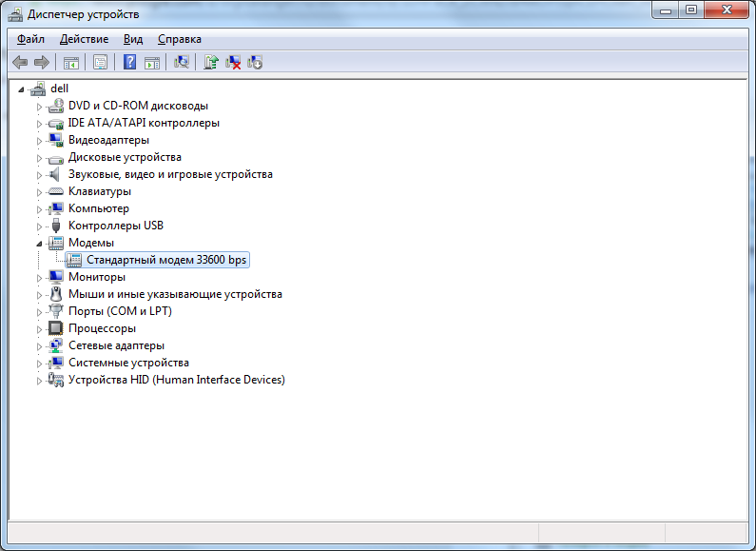756x551 pixels.
Task: Click the Disable device toolbar icon
Action: tap(255, 62)
